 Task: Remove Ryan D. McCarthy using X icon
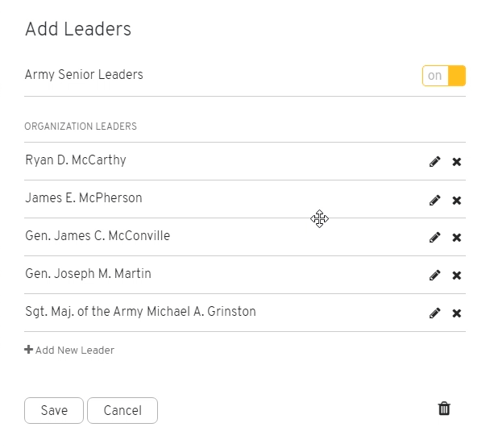[457, 162]
